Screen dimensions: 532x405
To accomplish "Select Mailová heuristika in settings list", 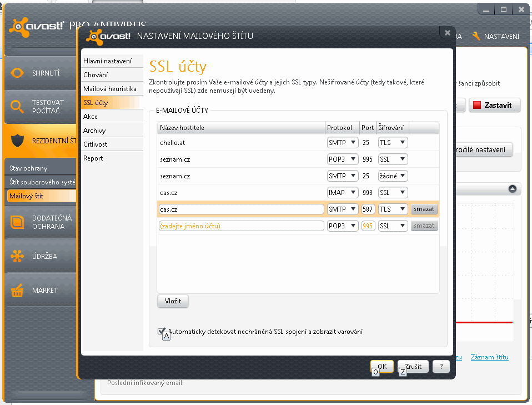I will 110,89.
